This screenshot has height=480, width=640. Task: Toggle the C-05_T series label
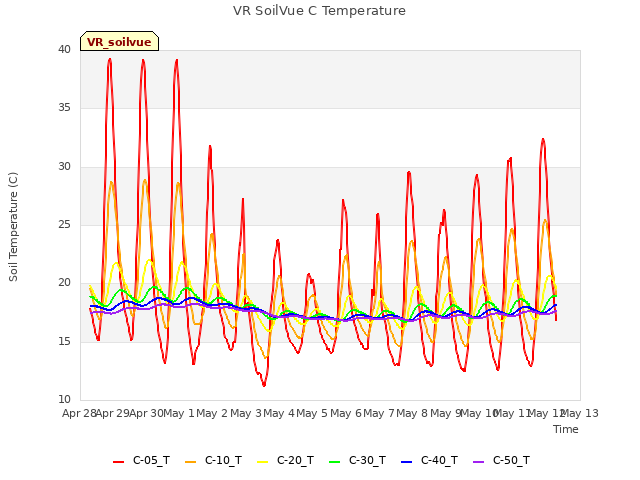pos(151,460)
